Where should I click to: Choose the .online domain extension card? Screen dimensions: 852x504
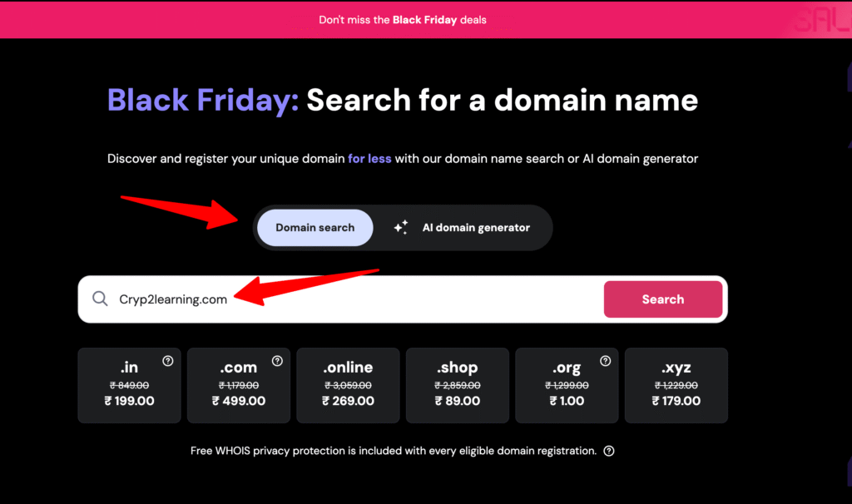coord(348,385)
